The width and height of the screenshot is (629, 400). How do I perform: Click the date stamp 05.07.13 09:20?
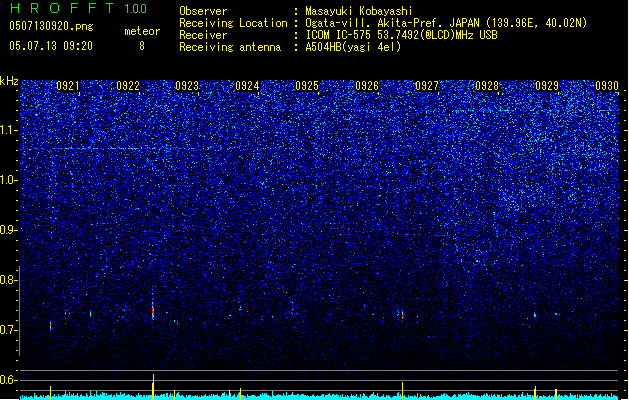51,46
